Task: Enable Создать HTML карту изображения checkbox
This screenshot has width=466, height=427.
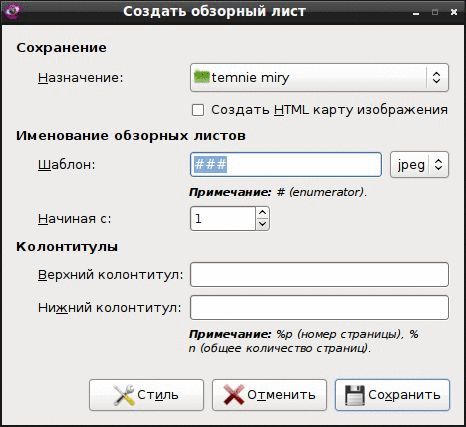Action: [198, 110]
